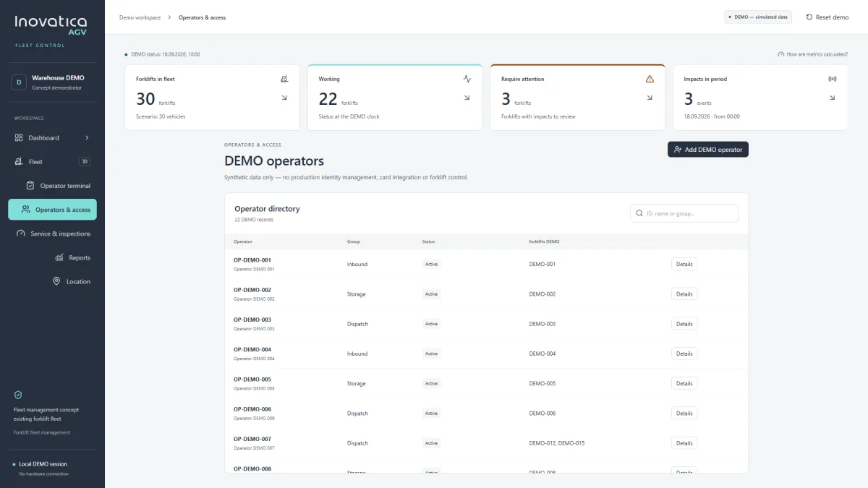The width and height of the screenshot is (868, 488).
Task: Click the add-user icon on Add DEMO operator
Action: pos(677,150)
